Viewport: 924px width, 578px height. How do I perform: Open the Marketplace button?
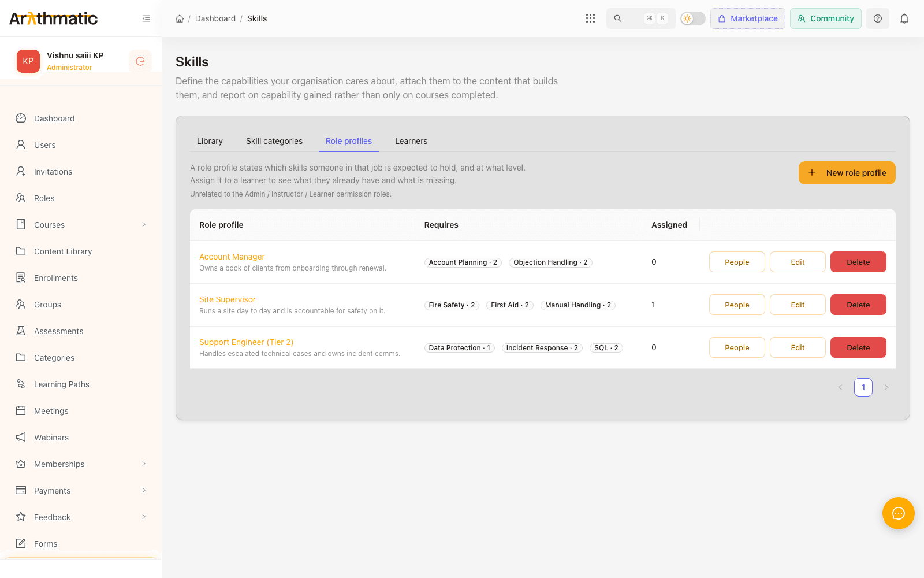[x=748, y=18]
